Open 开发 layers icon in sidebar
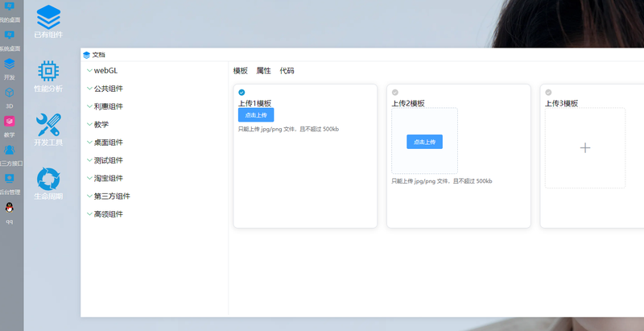Viewport: 644px width, 331px height. [9, 64]
